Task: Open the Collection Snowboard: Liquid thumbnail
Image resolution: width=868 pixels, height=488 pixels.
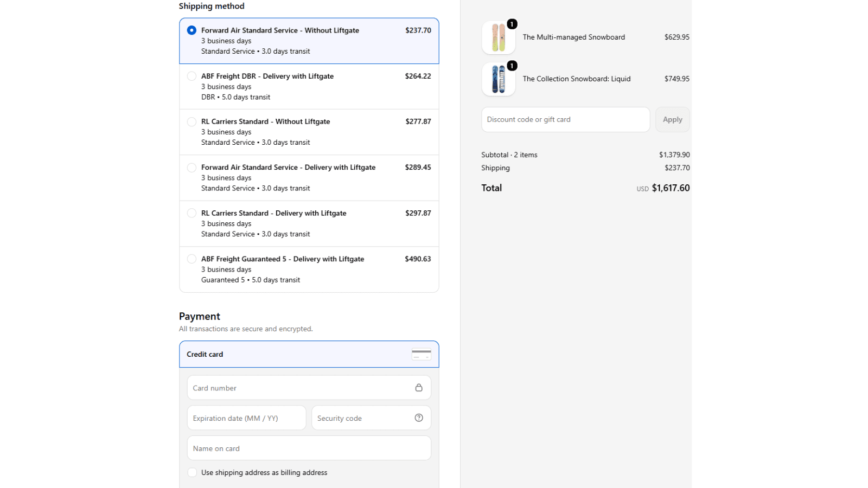Action: (499, 79)
